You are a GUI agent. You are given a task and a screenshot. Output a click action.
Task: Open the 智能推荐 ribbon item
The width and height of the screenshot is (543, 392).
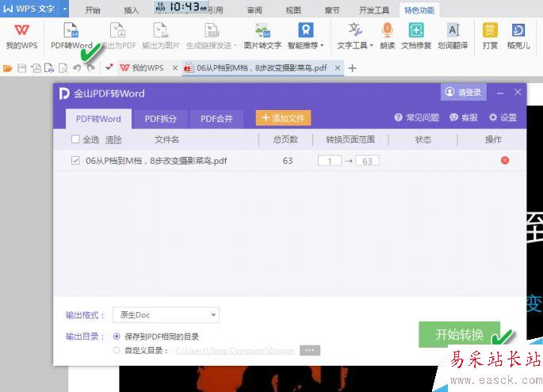coord(306,36)
